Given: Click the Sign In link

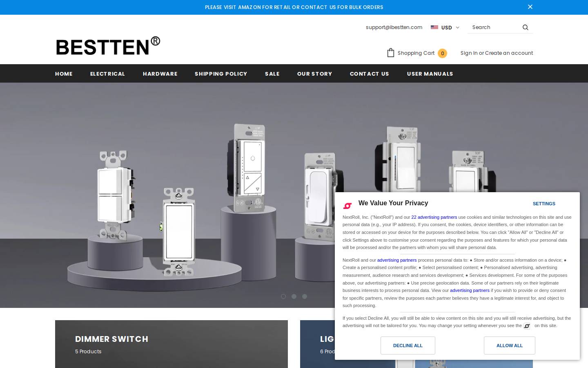Looking at the screenshot, I should [x=469, y=53].
